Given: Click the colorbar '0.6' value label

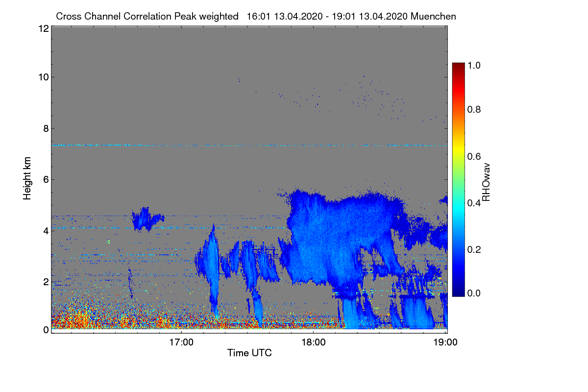Looking at the screenshot, I should point(475,156).
